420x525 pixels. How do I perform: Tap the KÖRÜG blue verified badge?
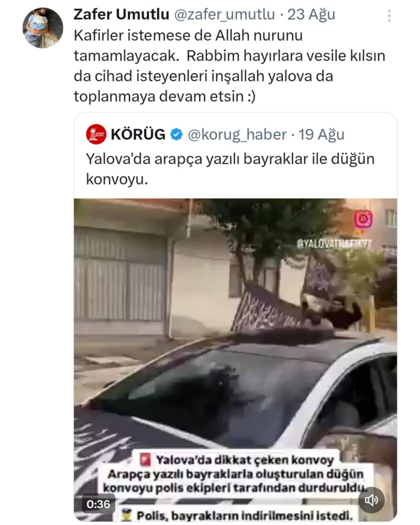click(x=177, y=135)
